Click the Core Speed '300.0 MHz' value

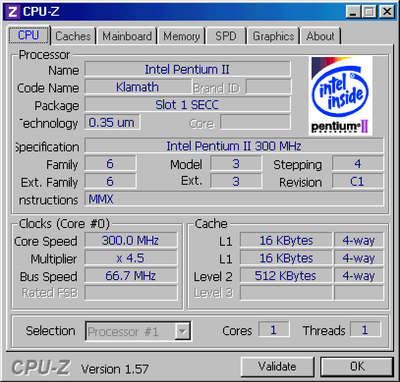(131, 240)
